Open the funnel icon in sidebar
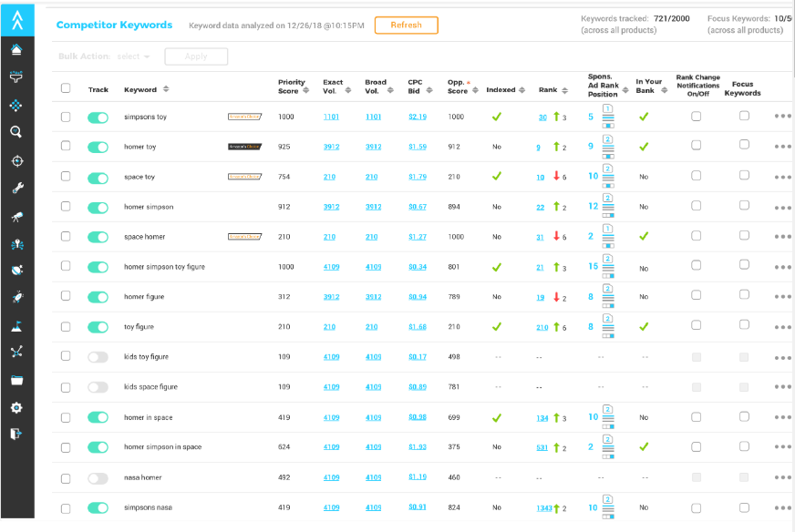The height and width of the screenshot is (532, 795). [x=16, y=77]
